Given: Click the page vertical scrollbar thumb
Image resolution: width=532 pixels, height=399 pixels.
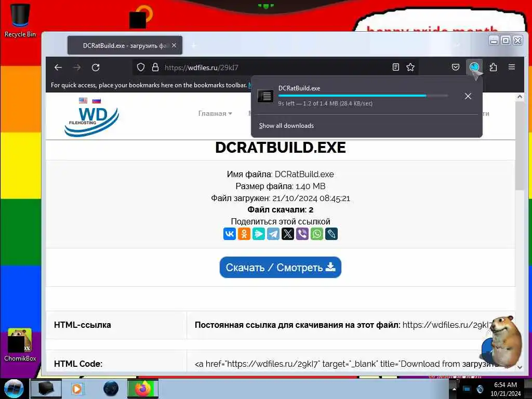Looking at the screenshot, I should (x=520, y=145).
